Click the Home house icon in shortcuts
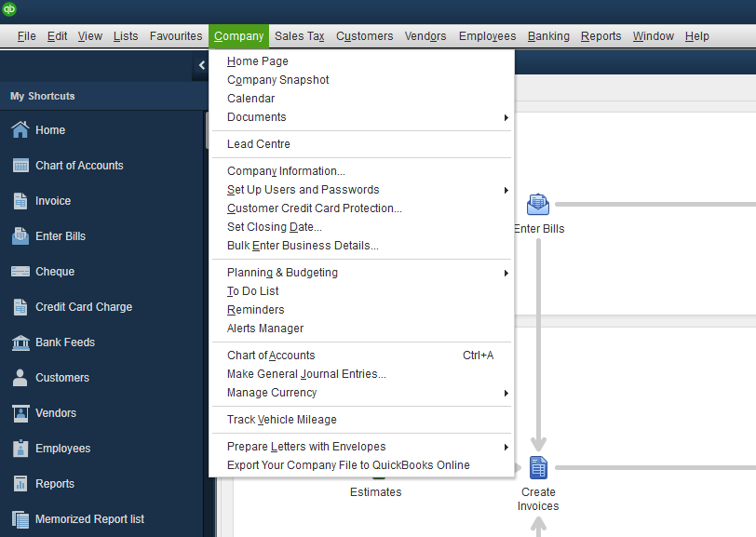This screenshot has width=756, height=537. point(20,129)
